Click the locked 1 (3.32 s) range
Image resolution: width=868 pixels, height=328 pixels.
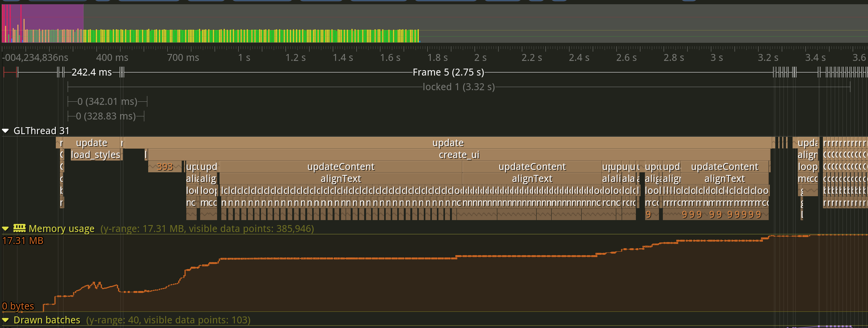pos(458,87)
